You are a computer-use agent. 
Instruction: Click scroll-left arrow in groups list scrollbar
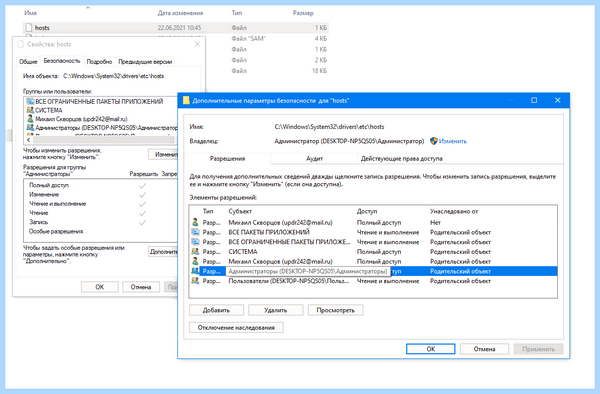tap(28, 140)
